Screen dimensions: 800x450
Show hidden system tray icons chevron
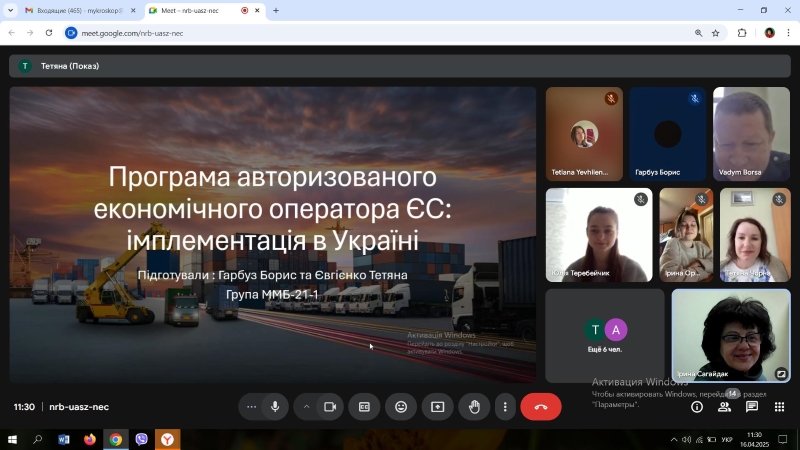pyautogui.click(x=673, y=439)
